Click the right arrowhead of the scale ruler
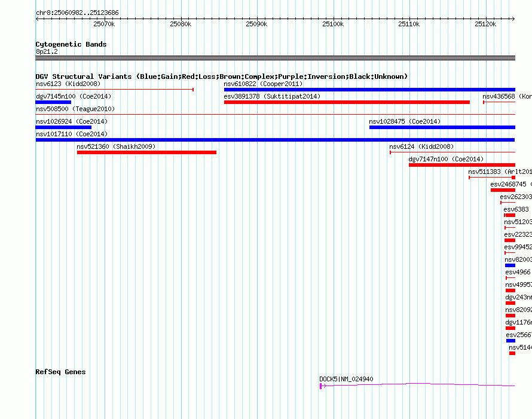 point(513,19)
